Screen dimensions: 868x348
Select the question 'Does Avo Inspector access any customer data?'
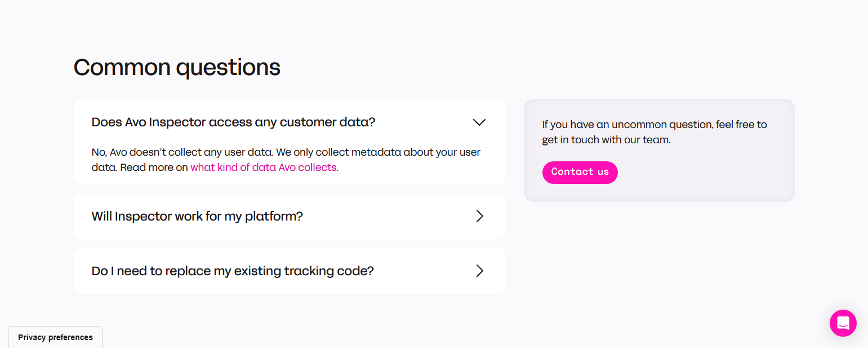pyautogui.click(x=234, y=122)
